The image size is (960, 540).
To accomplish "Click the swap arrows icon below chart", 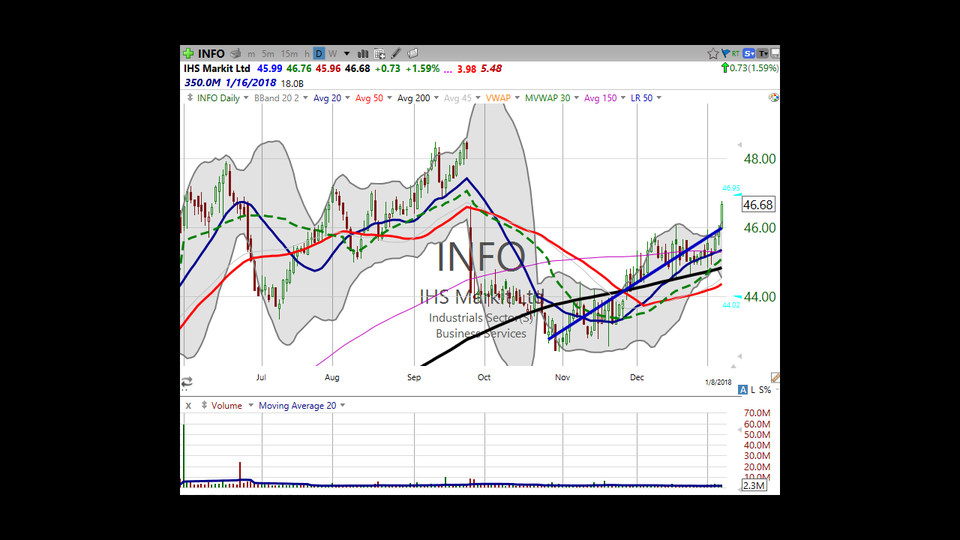I will [x=187, y=382].
